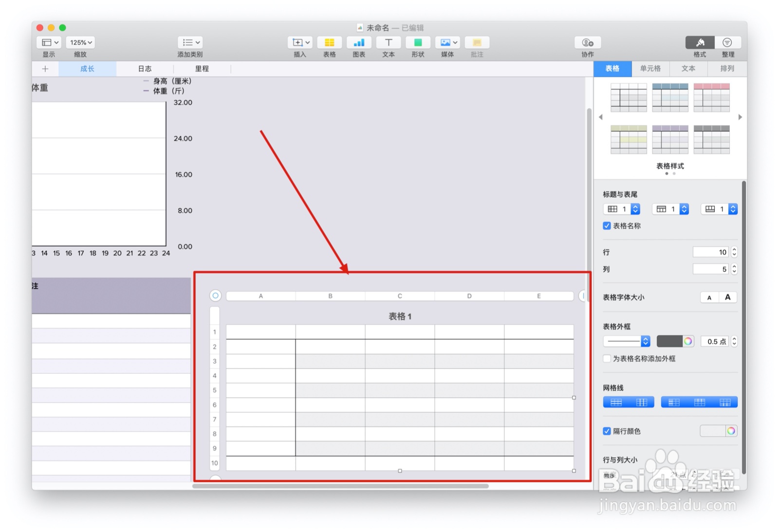Open alternating row color picker
Image resolution: width=779 pixels, height=532 pixels.
coord(731,431)
